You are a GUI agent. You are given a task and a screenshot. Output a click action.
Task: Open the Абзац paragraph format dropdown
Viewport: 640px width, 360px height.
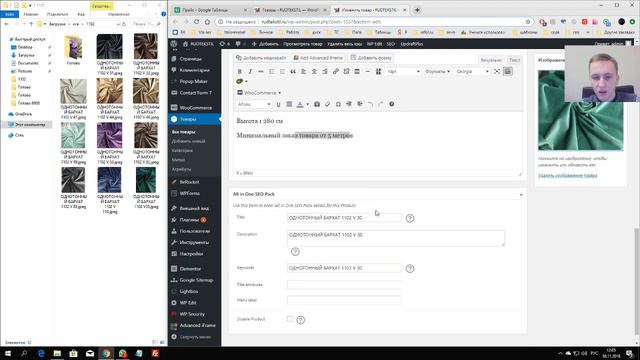coord(253,104)
